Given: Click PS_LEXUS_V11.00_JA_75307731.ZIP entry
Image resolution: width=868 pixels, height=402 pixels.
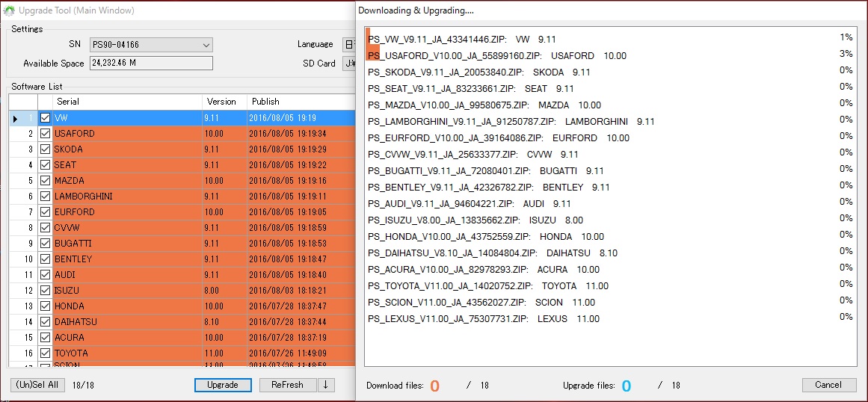Looking at the screenshot, I should click(x=483, y=318).
